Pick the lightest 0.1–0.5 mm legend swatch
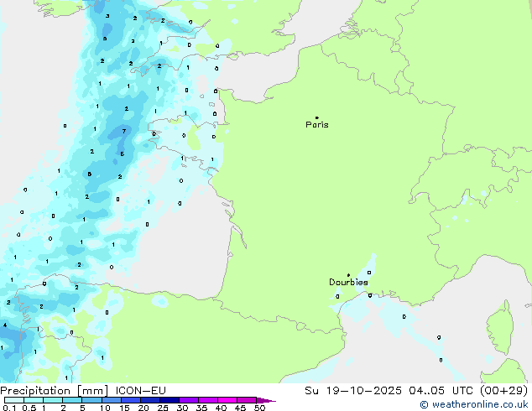The width and height of the screenshot is (532, 411). coord(14,400)
